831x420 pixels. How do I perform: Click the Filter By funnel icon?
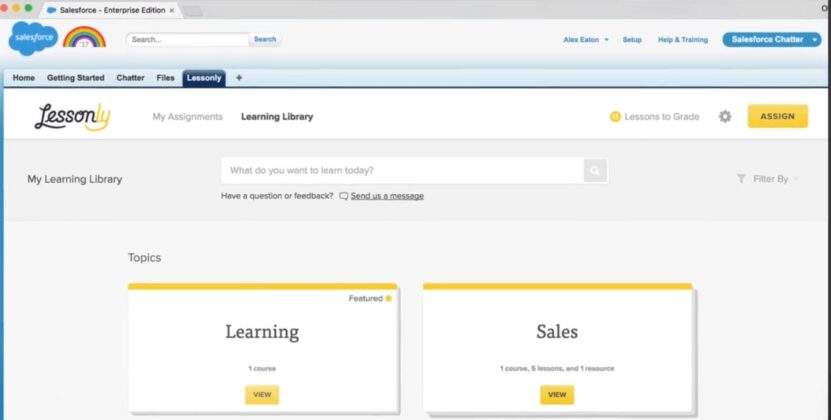[x=741, y=179]
